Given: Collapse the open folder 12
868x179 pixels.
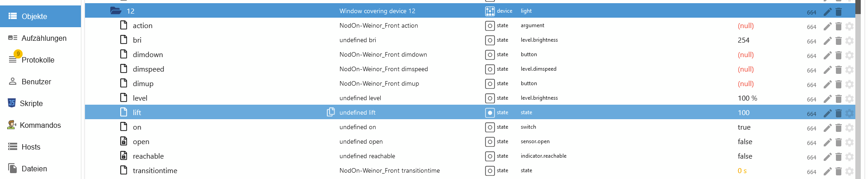Looking at the screenshot, I should point(116,11).
